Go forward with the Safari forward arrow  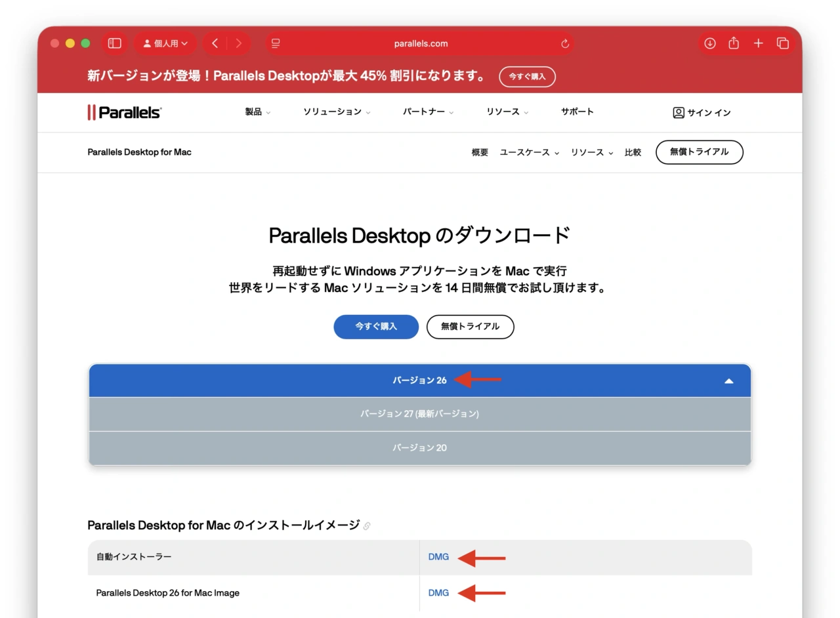click(x=238, y=43)
